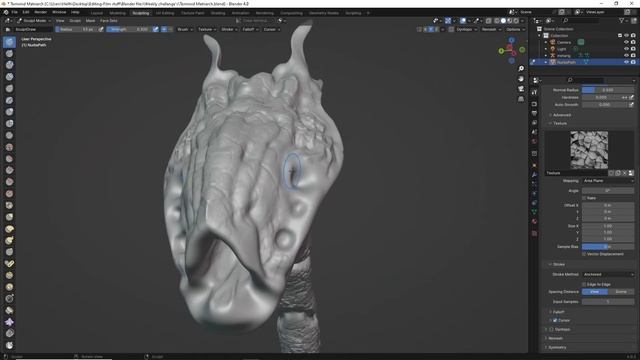The width and height of the screenshot is (640, 360).
Task: Toggle X-ray viewport display
Action: [x=489, y=20]
